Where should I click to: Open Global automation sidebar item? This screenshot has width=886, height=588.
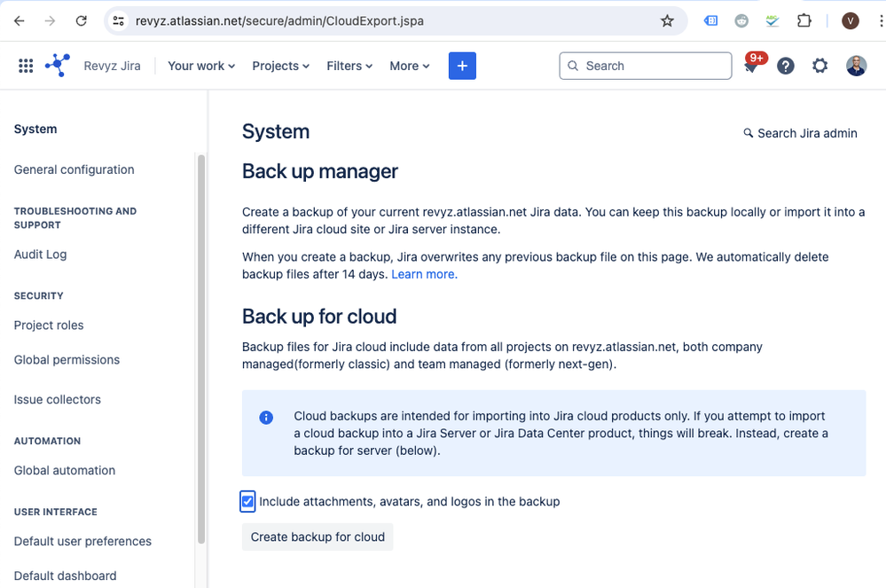pyautogui.click(x=65, y=471)
